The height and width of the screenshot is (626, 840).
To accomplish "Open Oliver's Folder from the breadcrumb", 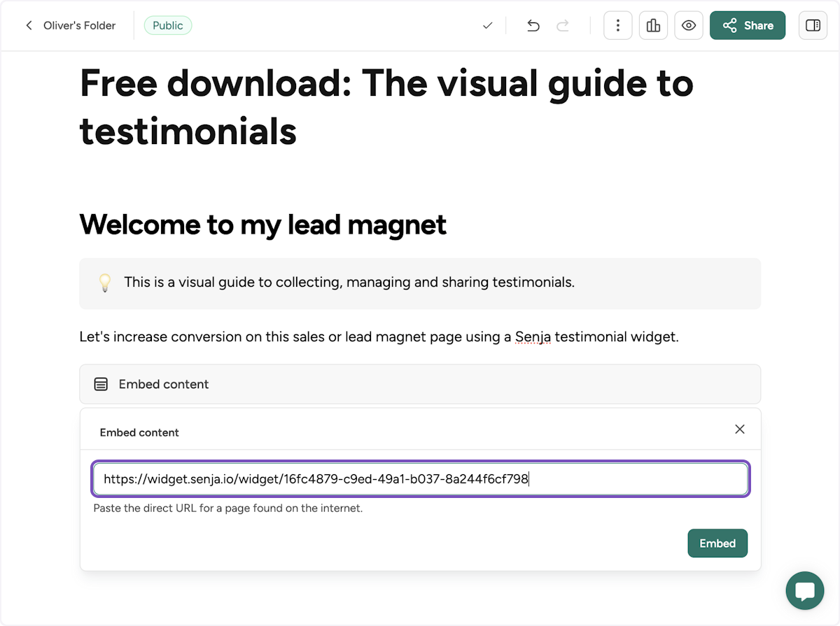I will pyautogui.click(x=79, y=25).
